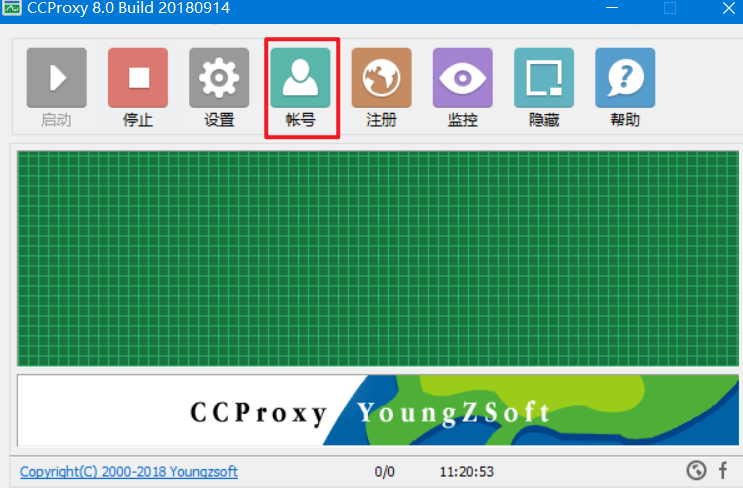The width and height of the screenshot is (743, 488).
Task: Click the CCProxy 8.0 Build 20180914 title text
Action: click(128, 8)
